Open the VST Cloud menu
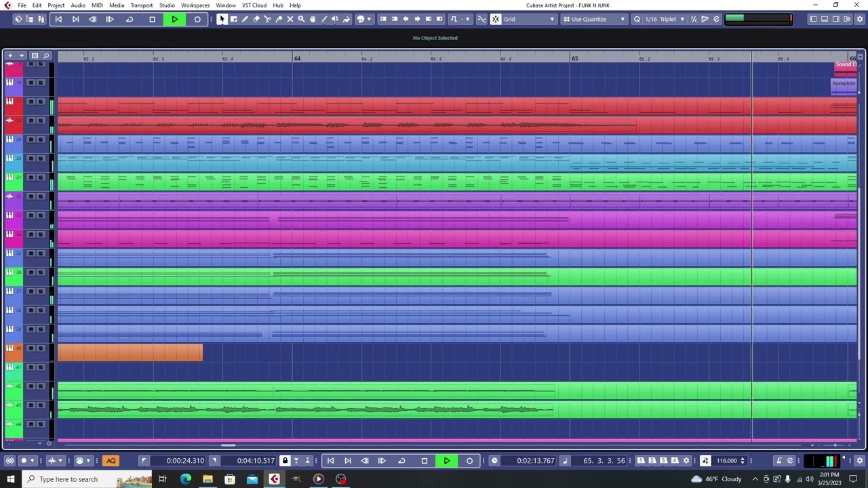868x488 pixels. click(254, 5)
